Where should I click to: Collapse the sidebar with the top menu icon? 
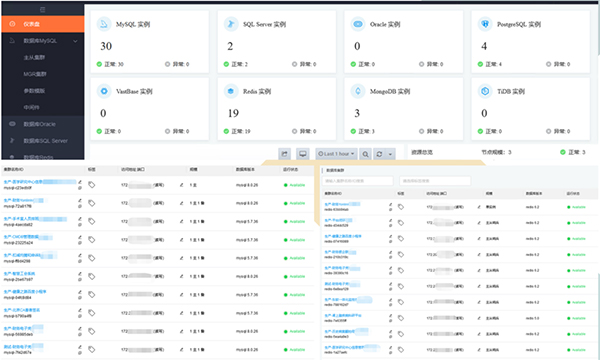click(42, 9)
